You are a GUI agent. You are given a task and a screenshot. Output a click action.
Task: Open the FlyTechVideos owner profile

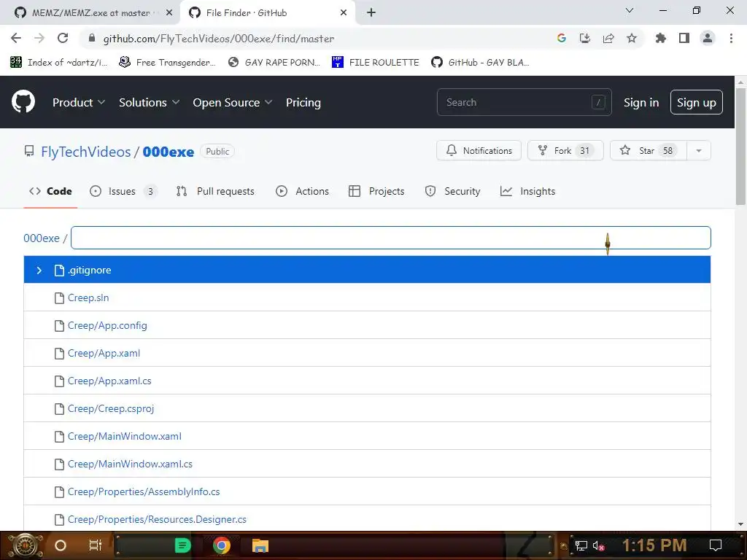tap(86, 152)
